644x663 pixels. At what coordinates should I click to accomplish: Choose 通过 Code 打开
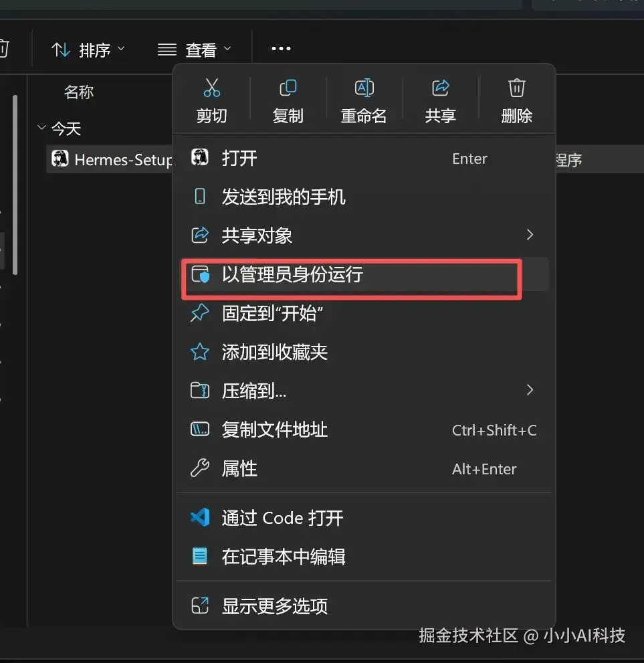(364, 518)
